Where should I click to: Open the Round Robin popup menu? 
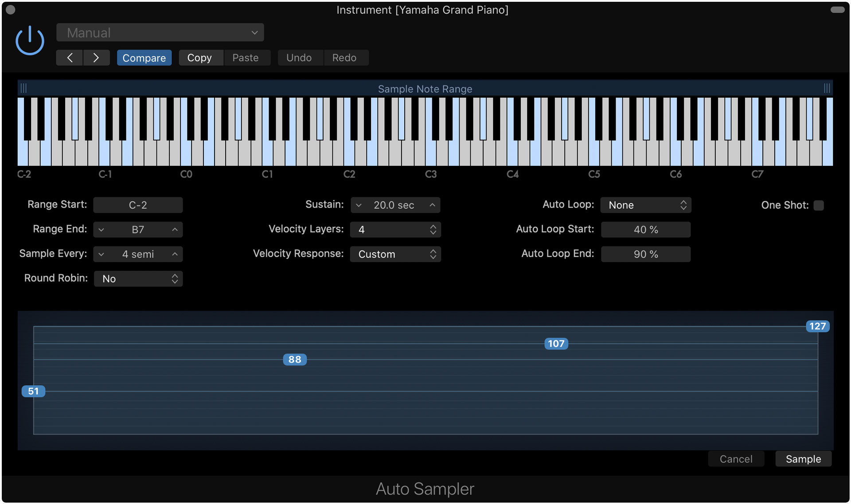(138, 278)
